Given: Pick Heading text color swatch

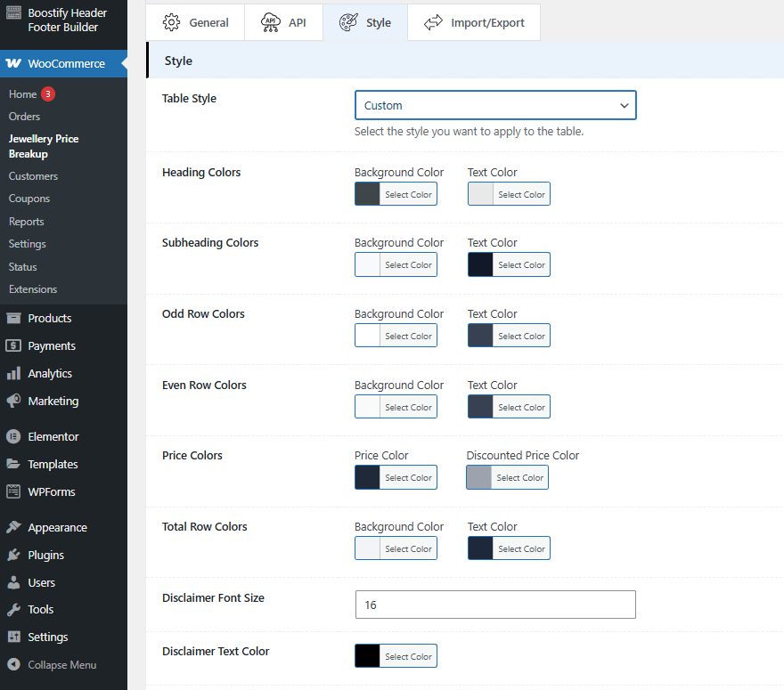Looking at the screenshot, I should [480, 194].
